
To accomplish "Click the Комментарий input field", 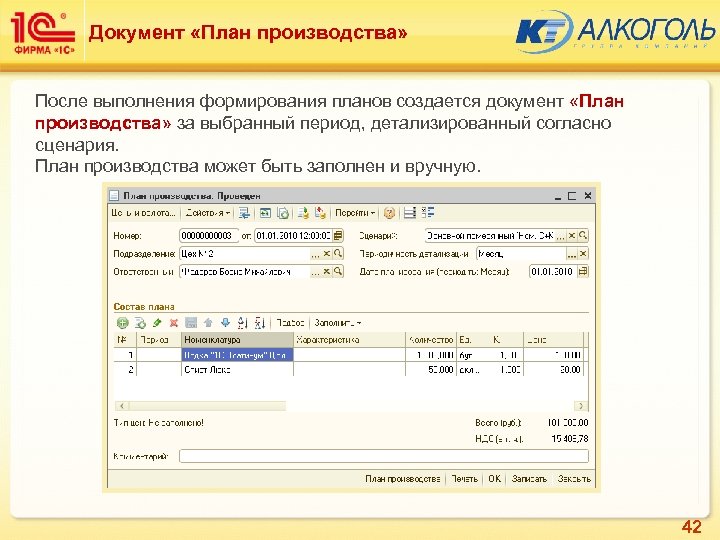I will pyautogui.click(x=384, y=456).
